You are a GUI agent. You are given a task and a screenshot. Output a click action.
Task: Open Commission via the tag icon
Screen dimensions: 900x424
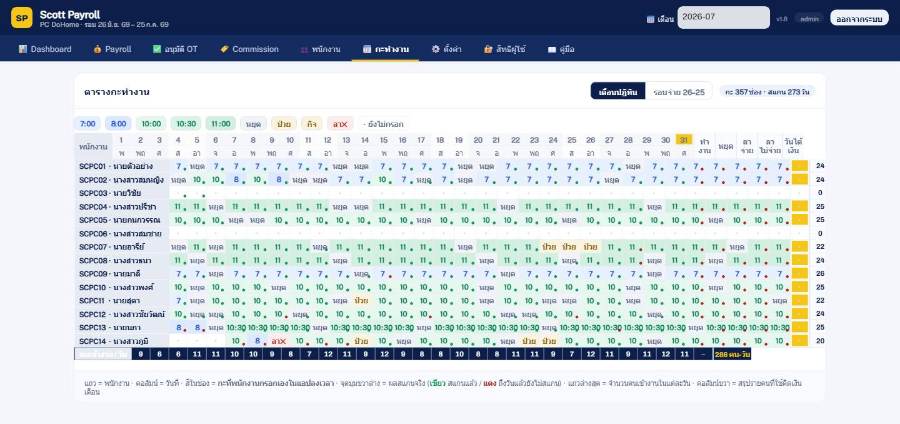(224, 49)
